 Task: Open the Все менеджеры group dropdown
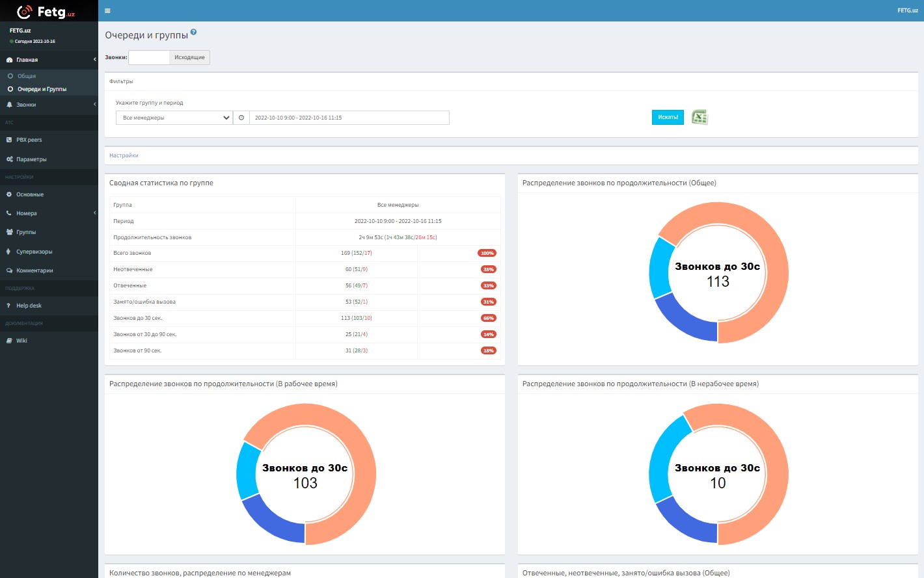click(x=174, y=118)
